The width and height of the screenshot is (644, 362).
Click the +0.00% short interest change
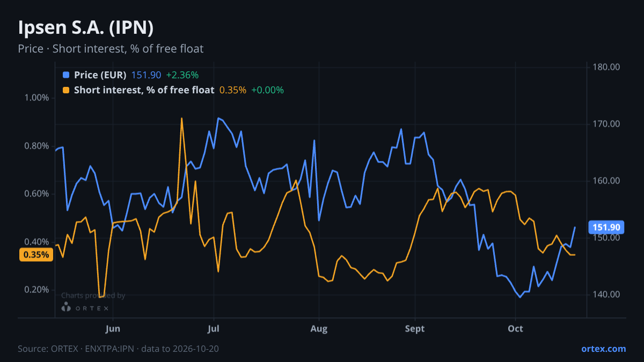267,90
